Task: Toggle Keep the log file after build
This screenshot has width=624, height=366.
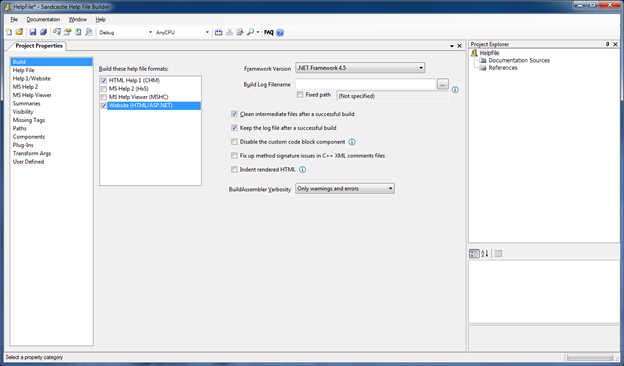Action: [x=234, y=128]
